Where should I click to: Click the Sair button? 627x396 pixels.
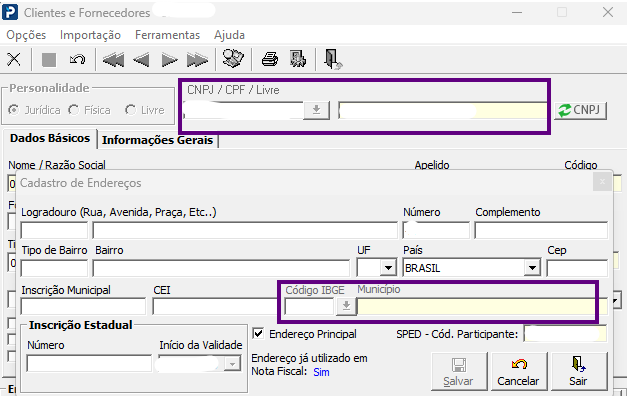coord(579,372)
